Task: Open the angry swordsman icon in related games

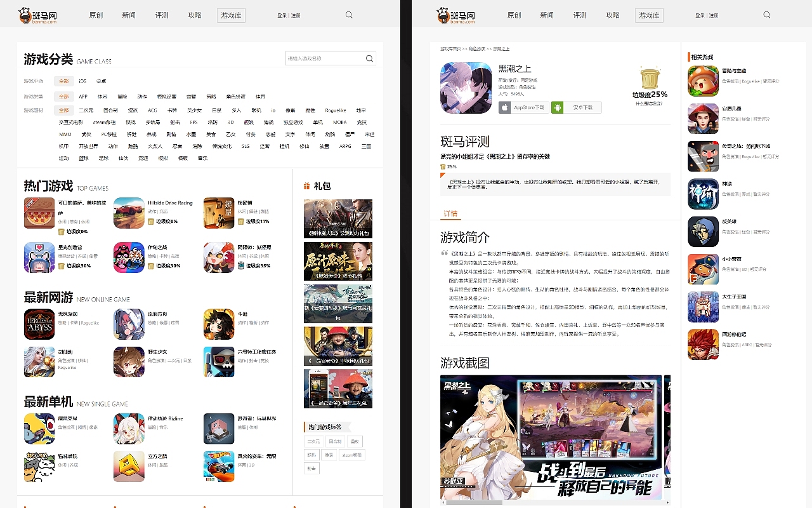Action: click(703, 156)
